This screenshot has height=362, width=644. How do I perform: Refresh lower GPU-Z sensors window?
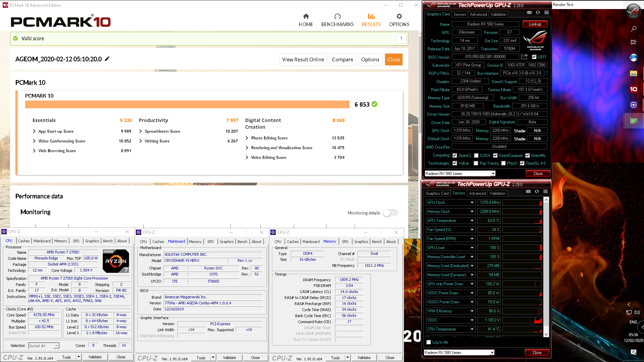click(x=537, y=191)
